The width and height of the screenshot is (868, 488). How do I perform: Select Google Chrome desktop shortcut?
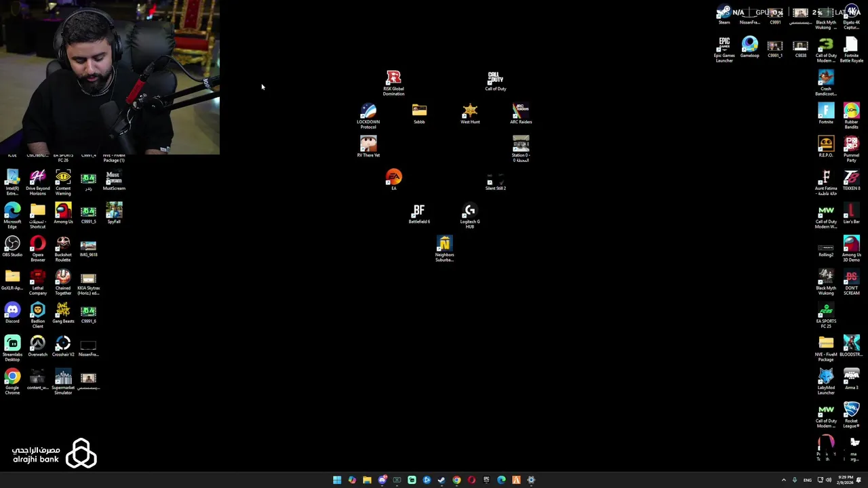point(12,382)
